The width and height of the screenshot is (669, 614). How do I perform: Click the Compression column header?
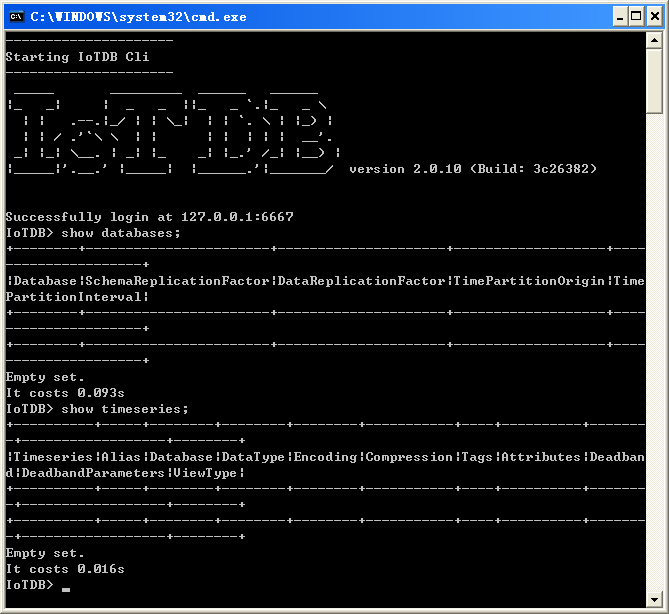409,457
